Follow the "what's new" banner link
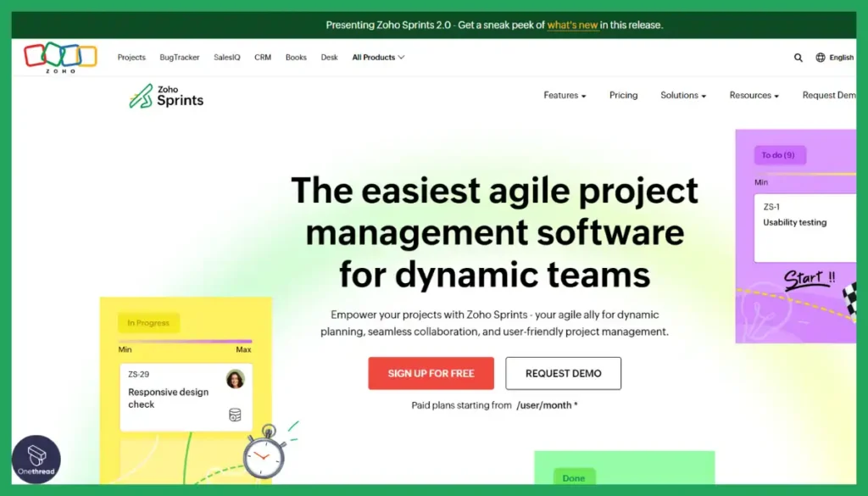This screenshot has height=496, width=868. tap(572, 25)
